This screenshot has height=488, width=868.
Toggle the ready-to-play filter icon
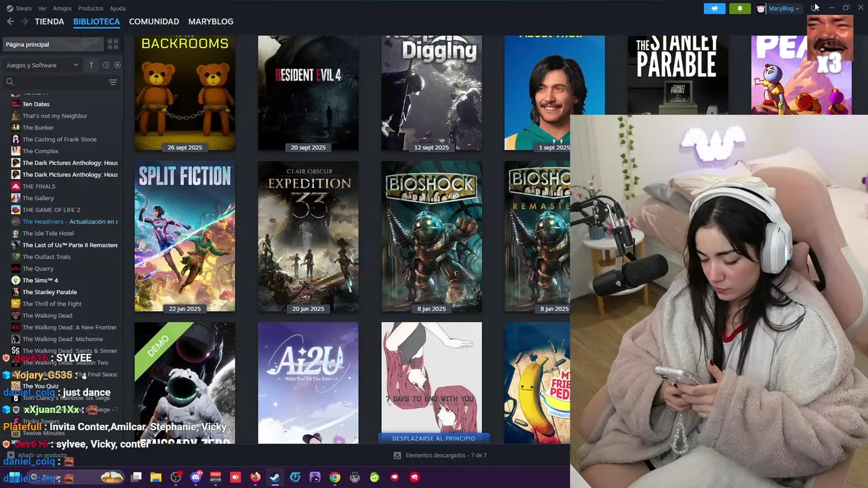[117, 65]
